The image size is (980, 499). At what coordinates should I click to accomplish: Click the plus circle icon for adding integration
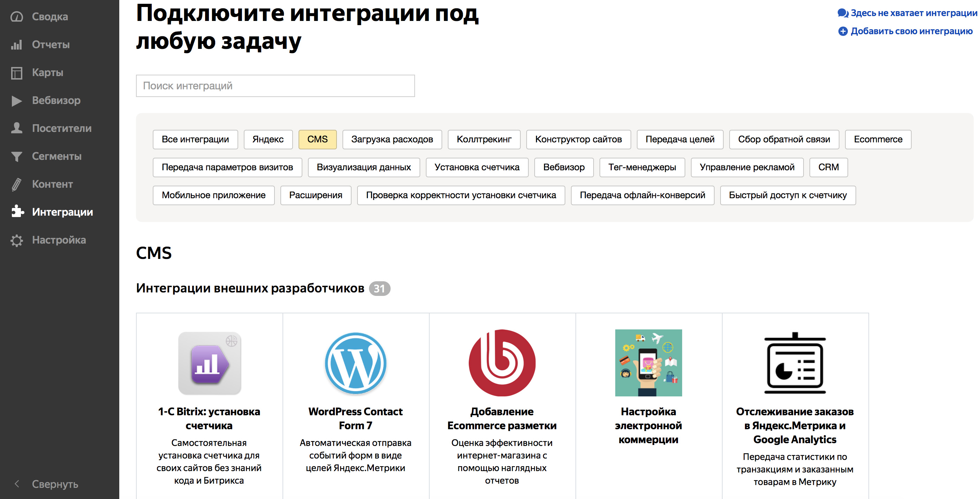coord(843,31)
